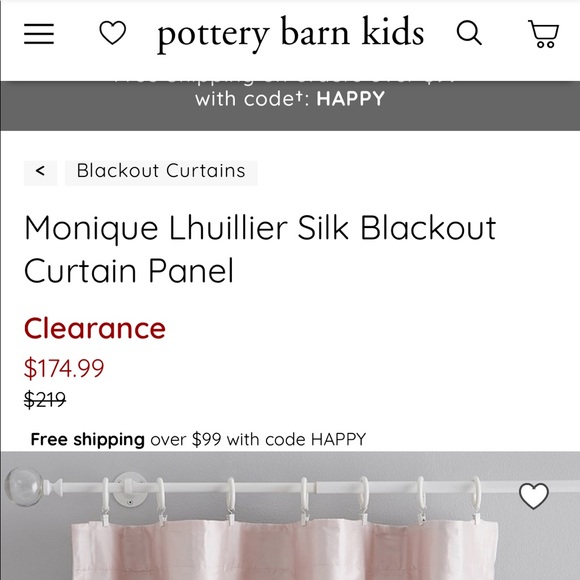Click the HAPPY promo code text in banner

click(351, 99)
